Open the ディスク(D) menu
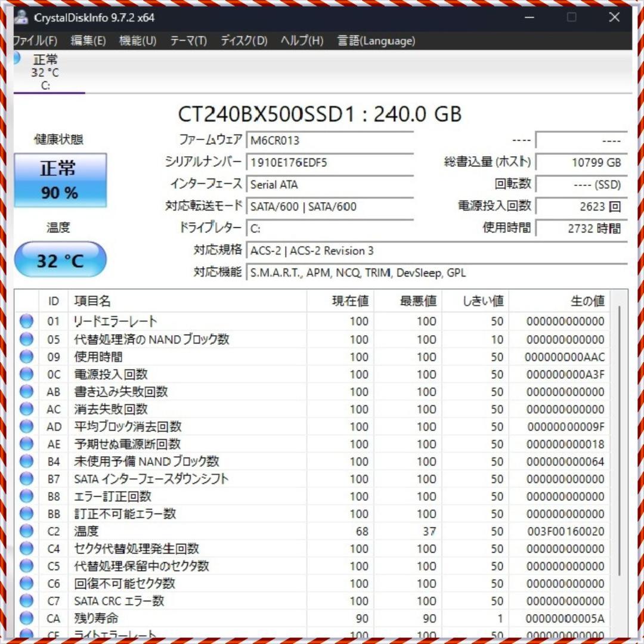This screenshot has height=644, width=644. (244, 41)
